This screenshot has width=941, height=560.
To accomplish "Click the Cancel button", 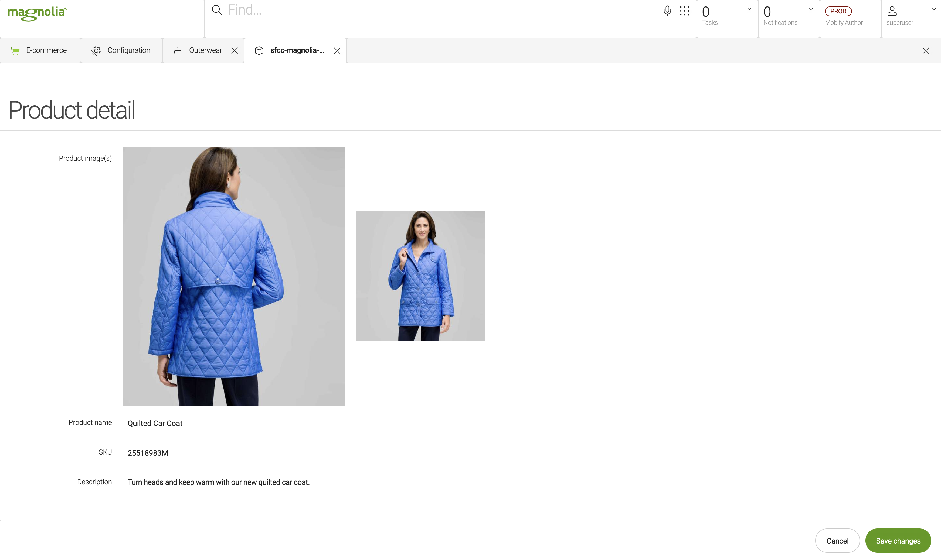I will 837,541.
